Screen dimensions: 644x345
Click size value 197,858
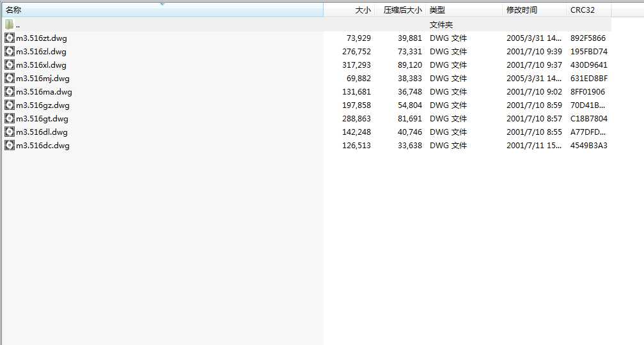[x=356, y=105]
